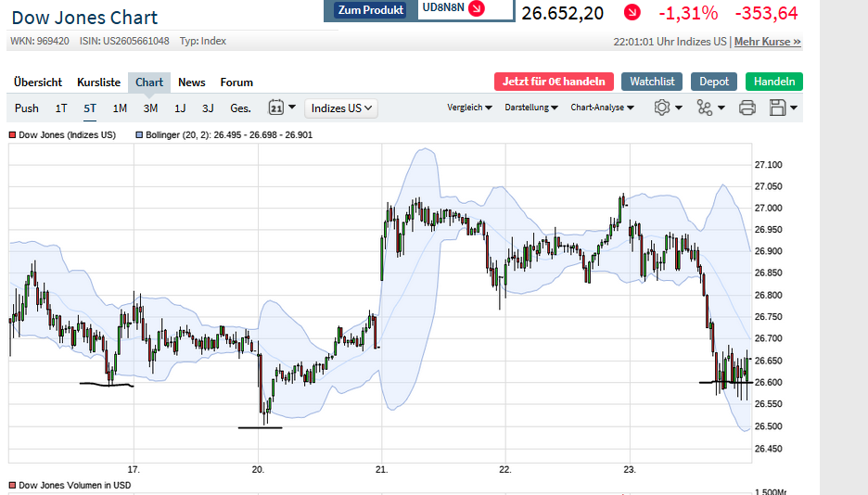Click the Dow Jones legend red square
The width and height of the screenshot is (868, 495).
pos(12,135)
